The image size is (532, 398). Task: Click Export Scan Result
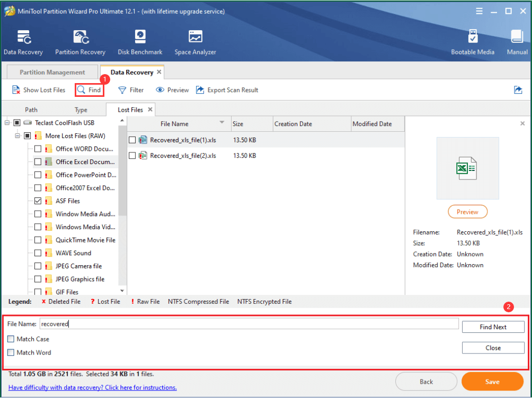[x=227, y=90]
